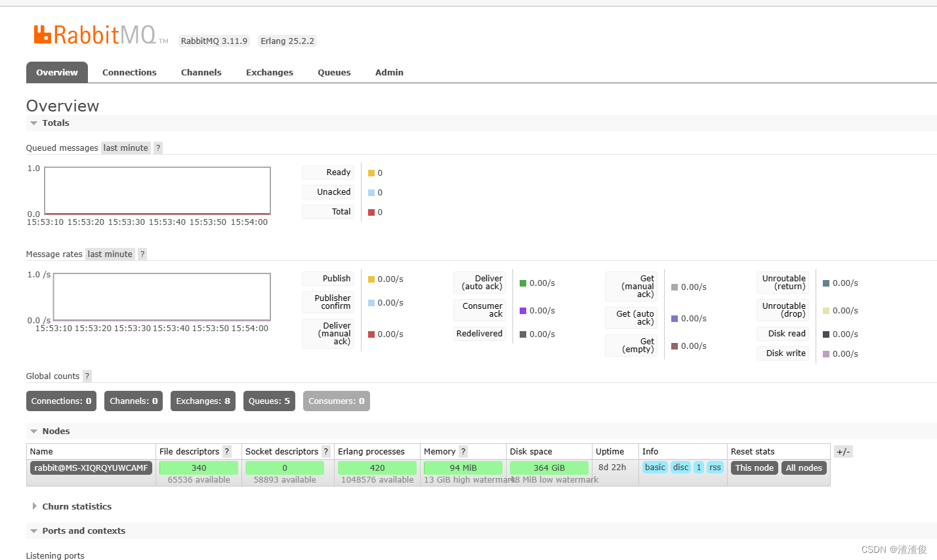Change Message rates last minute range
The height and width of the screenshot is (560, 937).
click(110, 254)
